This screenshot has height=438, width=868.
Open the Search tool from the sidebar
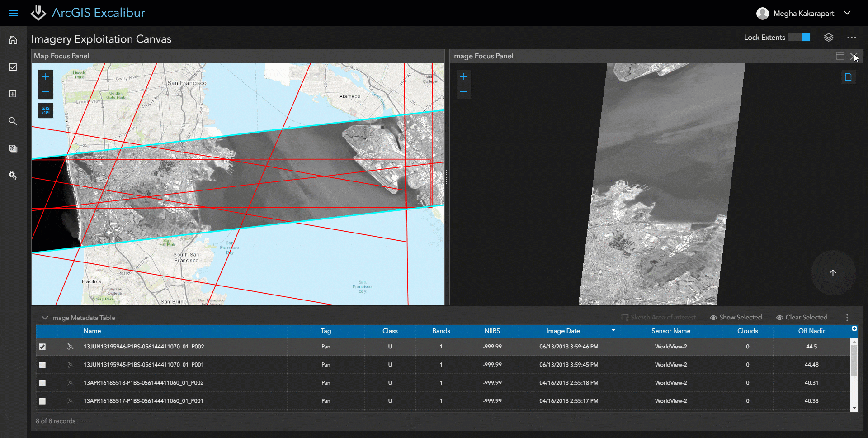tap(13, 121)
